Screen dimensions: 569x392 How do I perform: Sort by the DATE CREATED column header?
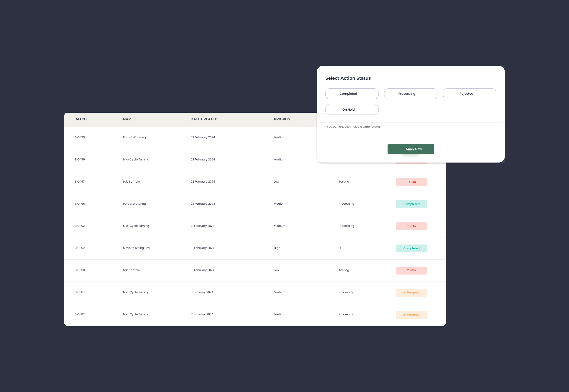click(x=204, y=119)
